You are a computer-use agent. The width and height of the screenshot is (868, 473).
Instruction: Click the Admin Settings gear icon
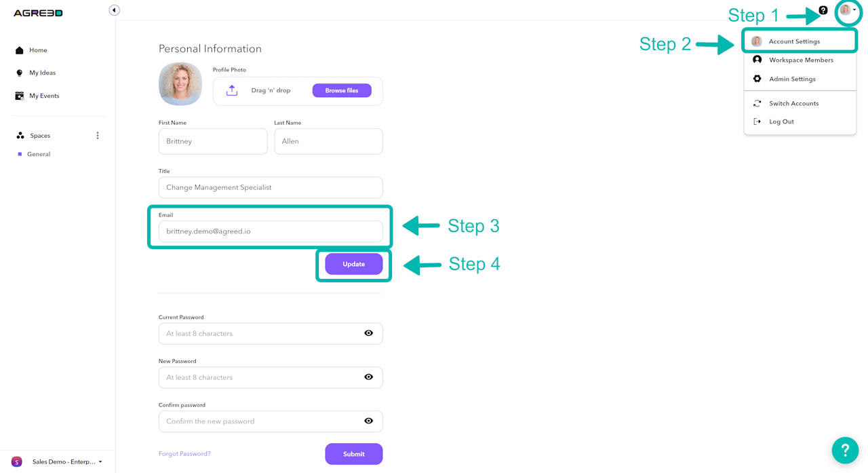point(757,79)
